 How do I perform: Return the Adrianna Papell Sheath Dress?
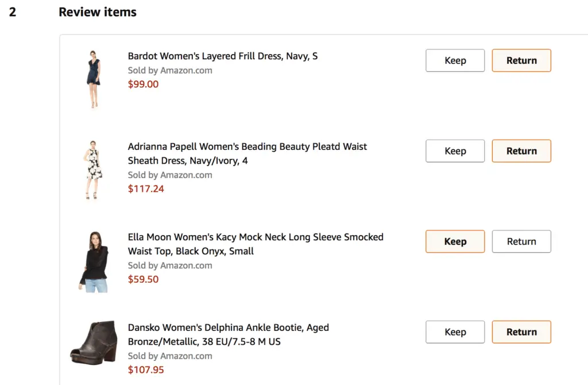tap(521, 151)
